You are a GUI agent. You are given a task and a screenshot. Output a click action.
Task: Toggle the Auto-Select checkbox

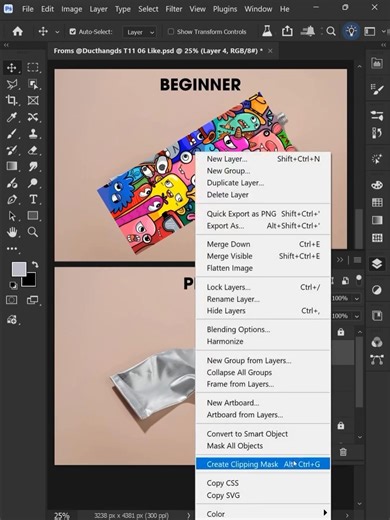click(72, 32)
